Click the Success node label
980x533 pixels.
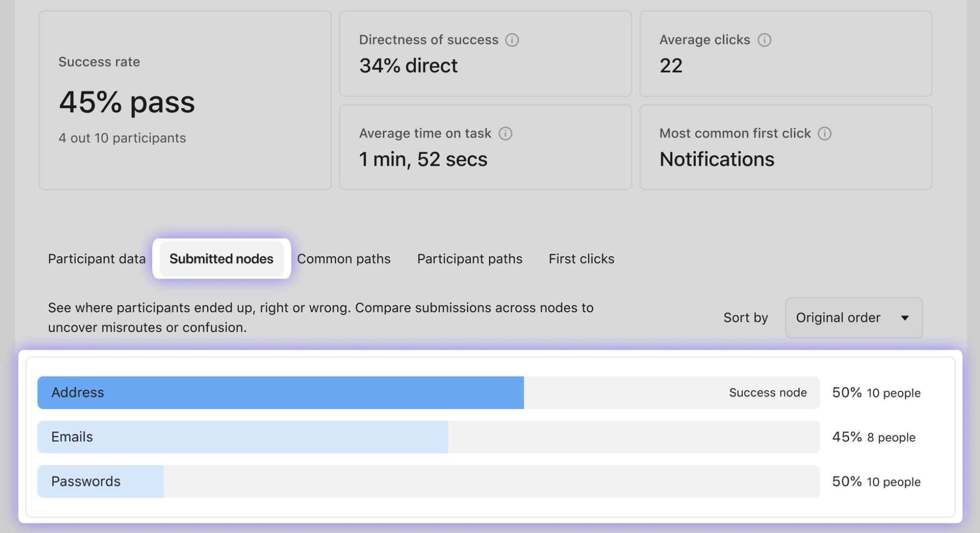click(768, 393)
